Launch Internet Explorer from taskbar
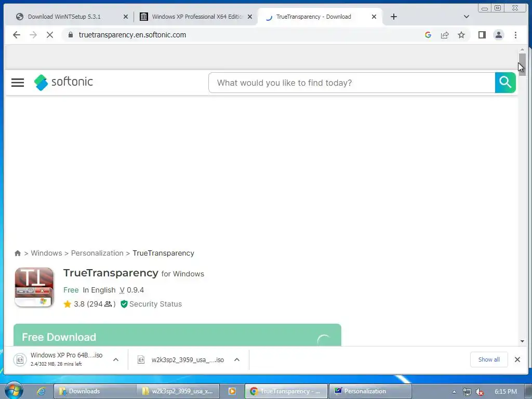532x399 pixels. pos(41,391)
